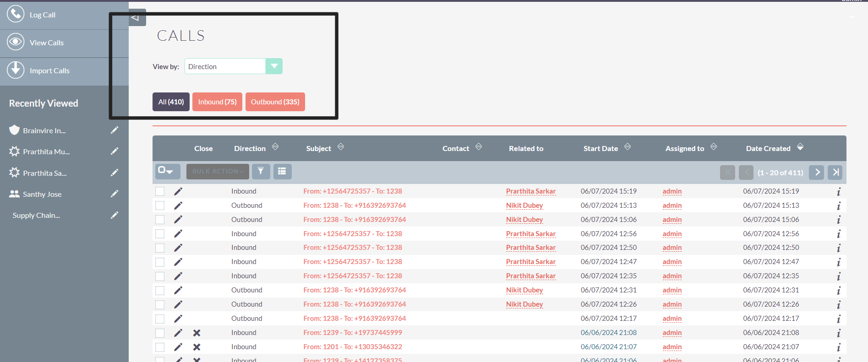Collapse the sidebar with the arrow toggle
This screenshot has height=362, width=868.
(x=137, y=17)
